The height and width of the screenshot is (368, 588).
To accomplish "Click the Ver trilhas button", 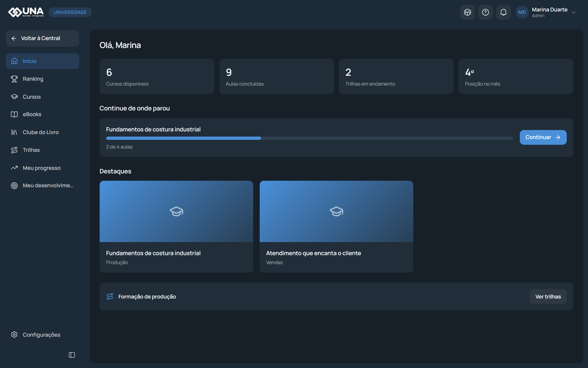I will (548, 297).
